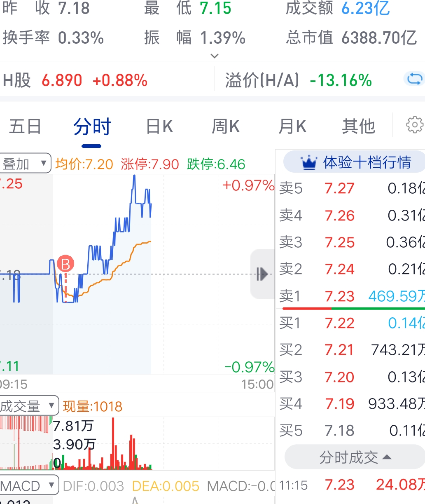Switch H/A premium with swap icon
This screenshot has width=425, height=504.
414,79
